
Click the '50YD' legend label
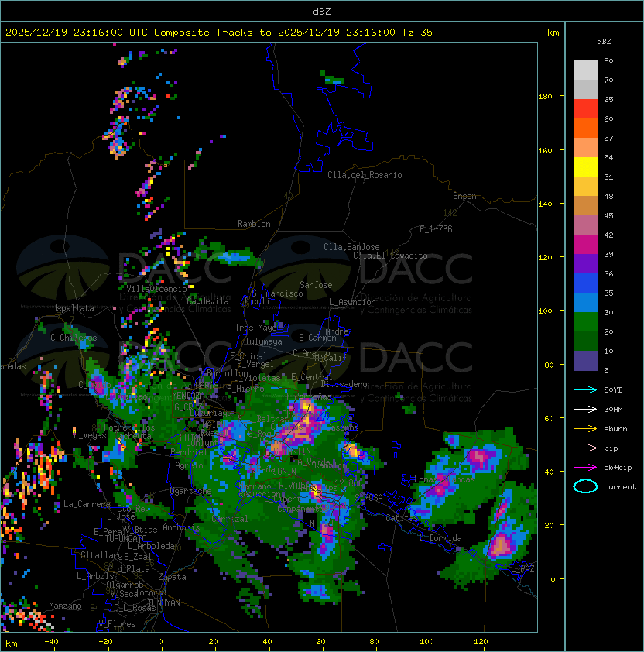click(613, 389)
